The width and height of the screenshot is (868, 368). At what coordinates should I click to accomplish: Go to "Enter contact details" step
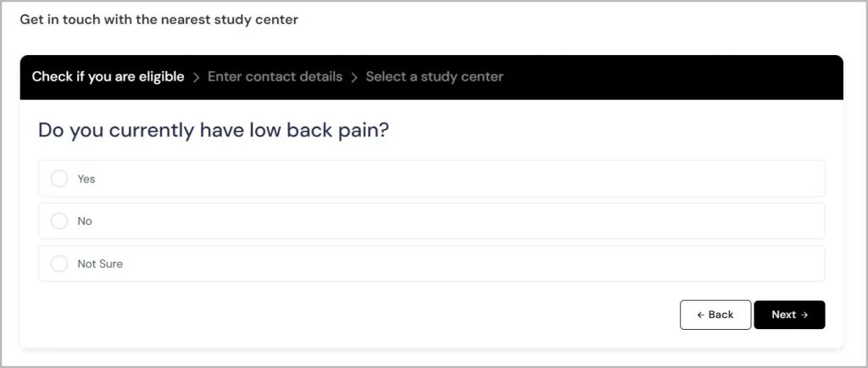tap(275, 77)
